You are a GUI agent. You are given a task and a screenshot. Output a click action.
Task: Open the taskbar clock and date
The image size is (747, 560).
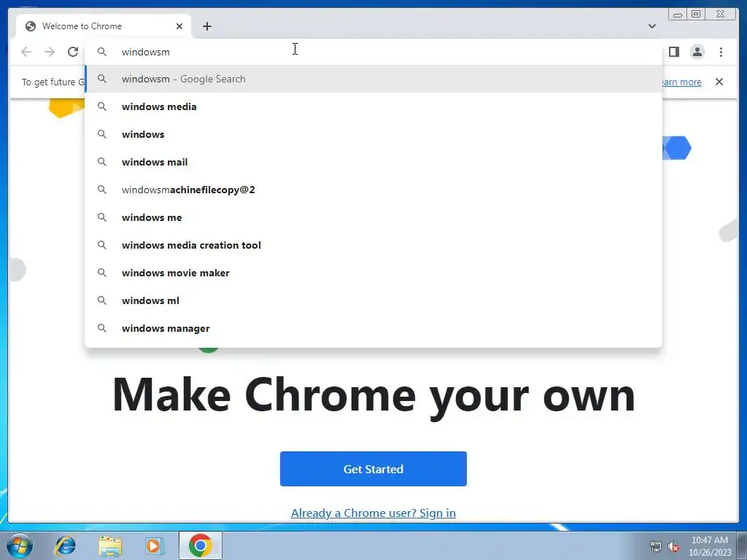pyautogui.click(x=710, y=546)
